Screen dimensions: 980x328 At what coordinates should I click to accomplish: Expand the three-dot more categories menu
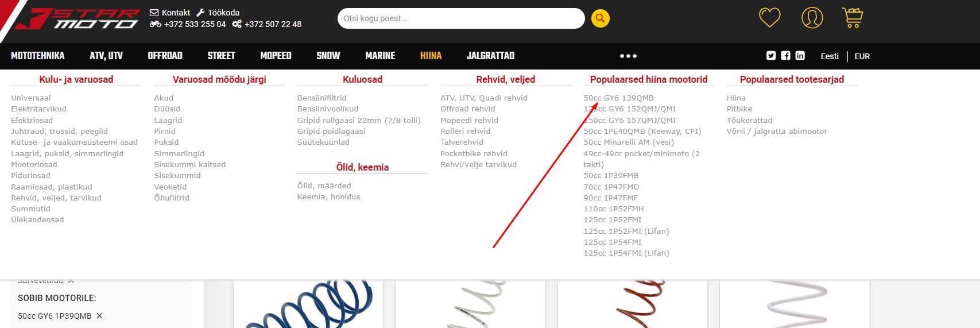(x=628, y=56)
